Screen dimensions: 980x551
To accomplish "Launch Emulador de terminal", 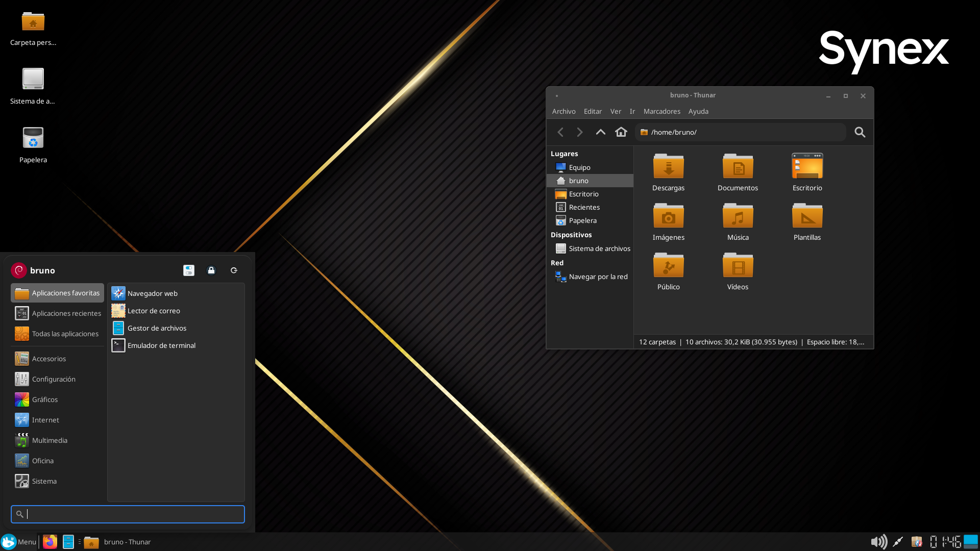I will click(161, 345).
